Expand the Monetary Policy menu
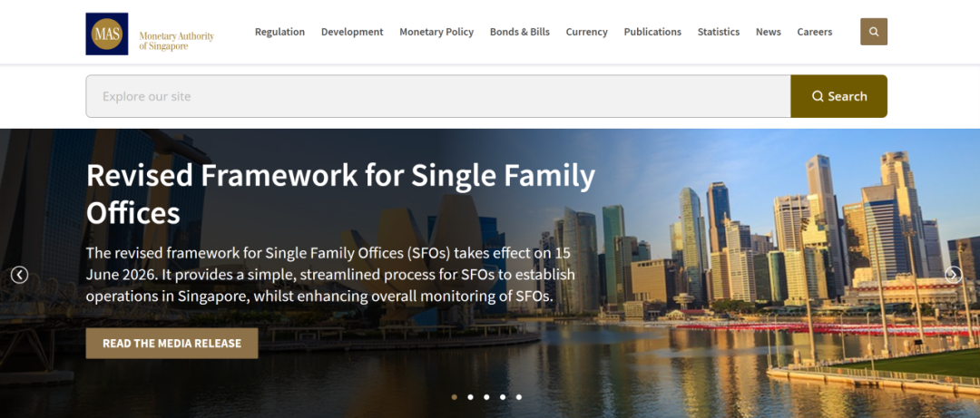The width and height of the screenshot is (980, 418). point(436,32)
